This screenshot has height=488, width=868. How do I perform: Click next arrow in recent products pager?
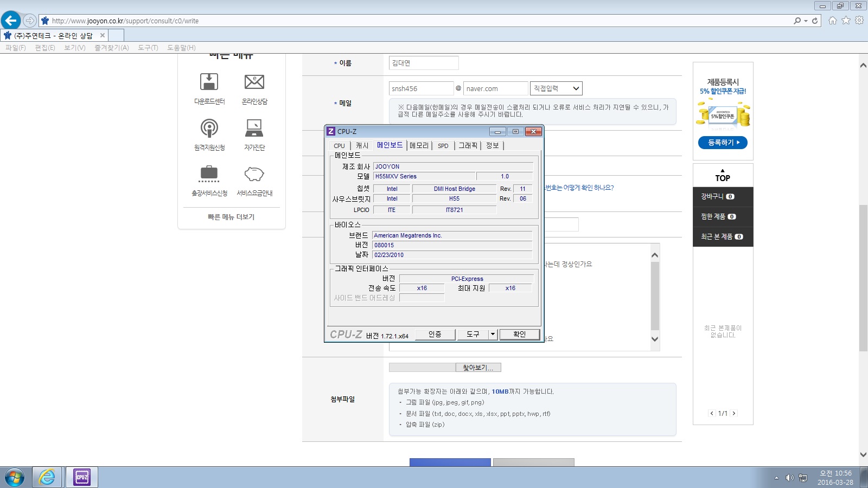[x=734, y=413]
